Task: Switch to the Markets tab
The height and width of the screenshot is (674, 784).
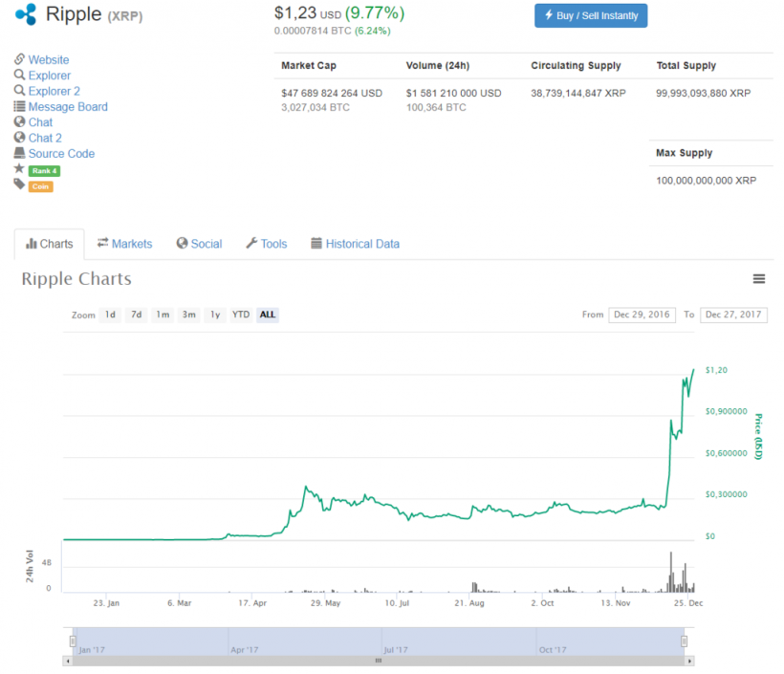Action: point(124,243)
